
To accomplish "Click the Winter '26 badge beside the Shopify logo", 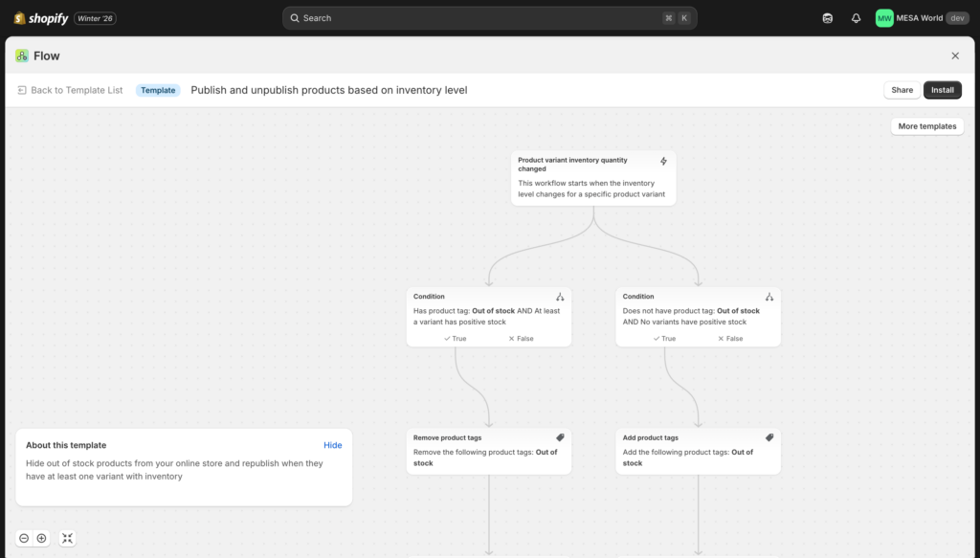I will tap(95, 17).
